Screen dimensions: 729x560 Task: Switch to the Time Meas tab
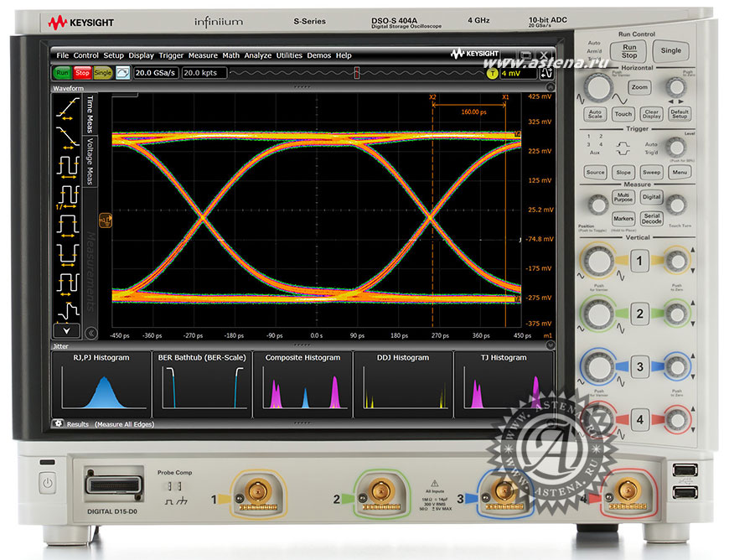pyautogui.click(x=90, y=114)
